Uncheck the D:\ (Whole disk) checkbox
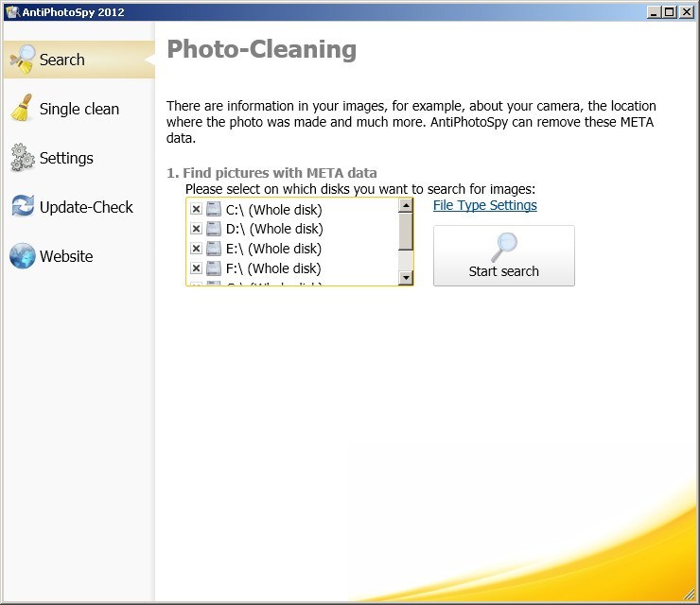The image size is (700, 605). coord(196,229)
